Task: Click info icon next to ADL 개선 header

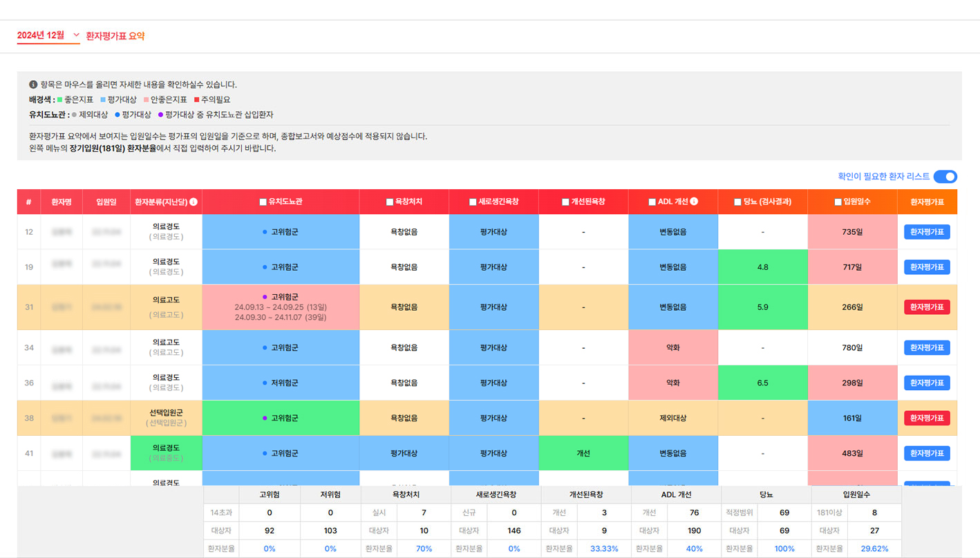Action: click(x=694, y=202)
